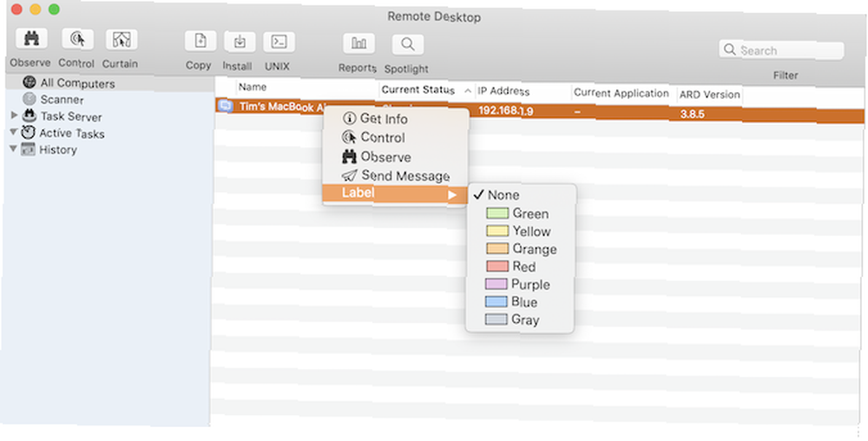Click the Spotlight search toolbar icon
Screen dimensions: 868x441
click(x=407, y=44)
